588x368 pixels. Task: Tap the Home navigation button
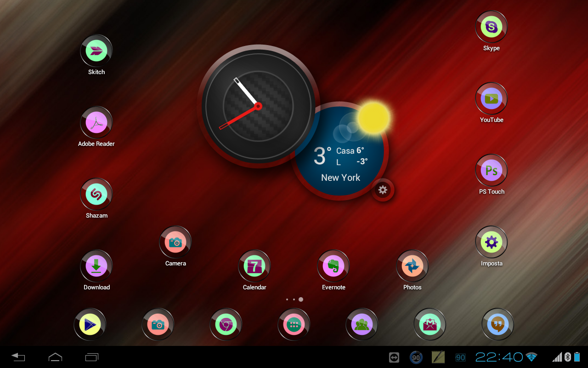tap(55, 357)
